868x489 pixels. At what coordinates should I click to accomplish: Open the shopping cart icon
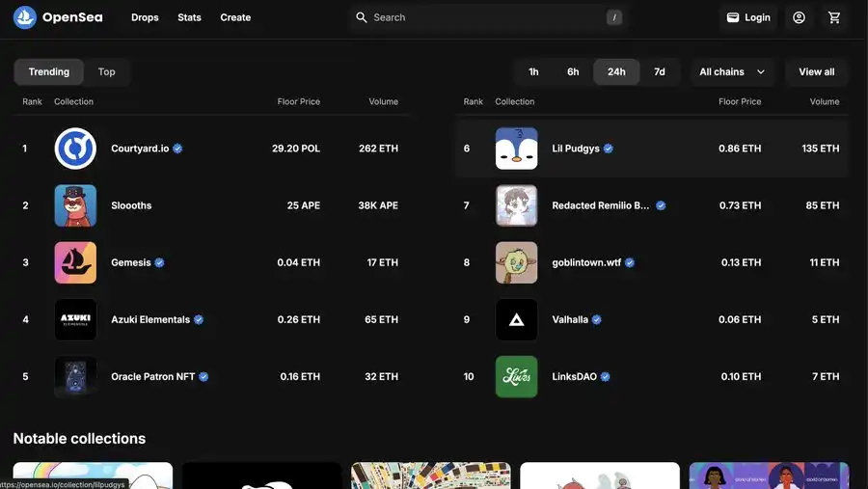click(x=834, y=17)
